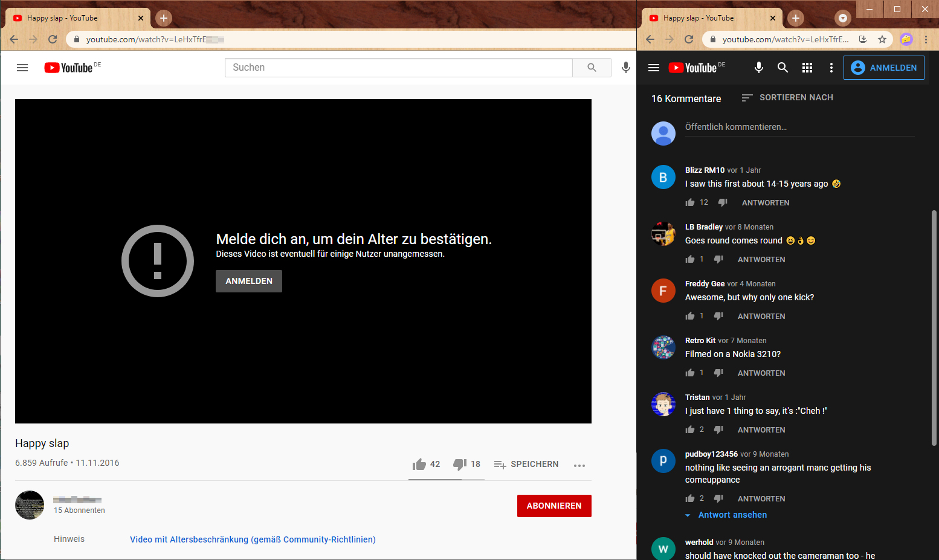939x560 pixels.
Task: Click the install app icon in right address bar
Action: tap(863, 39)
